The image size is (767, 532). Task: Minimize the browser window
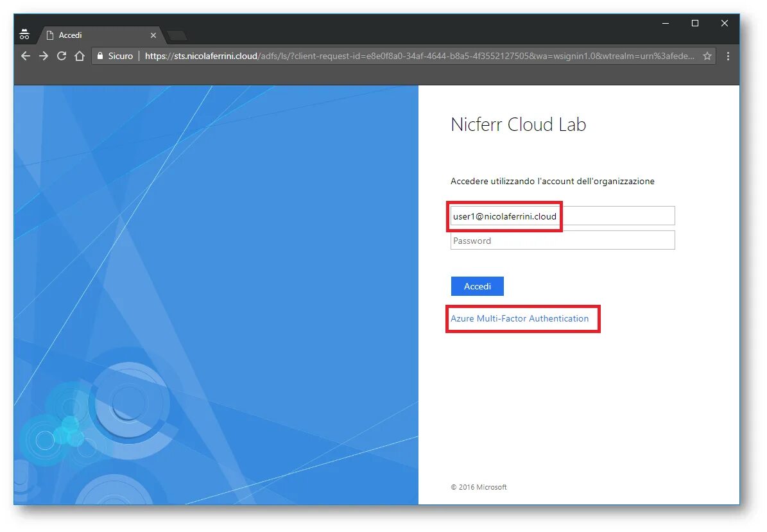[665, 24]
